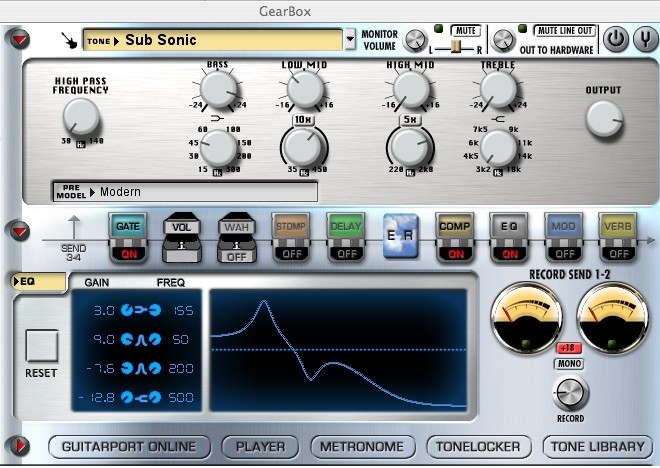Select the EQ effect block in chain

point(509,226)
